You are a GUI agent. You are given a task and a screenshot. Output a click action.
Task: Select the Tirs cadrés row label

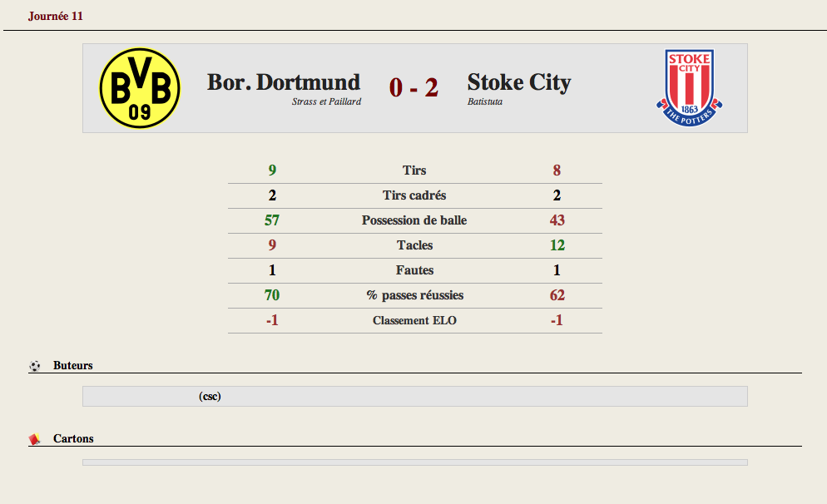[x=414, y=195]
